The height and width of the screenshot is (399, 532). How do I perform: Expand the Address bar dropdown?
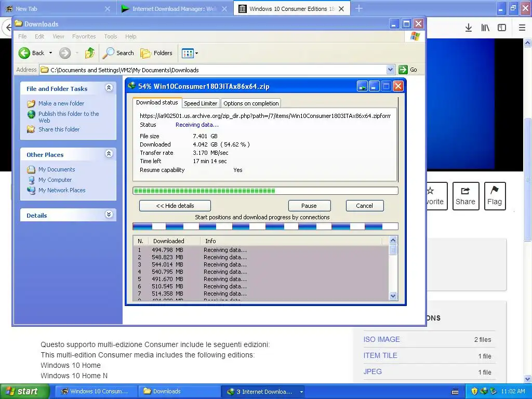[390, 70]
